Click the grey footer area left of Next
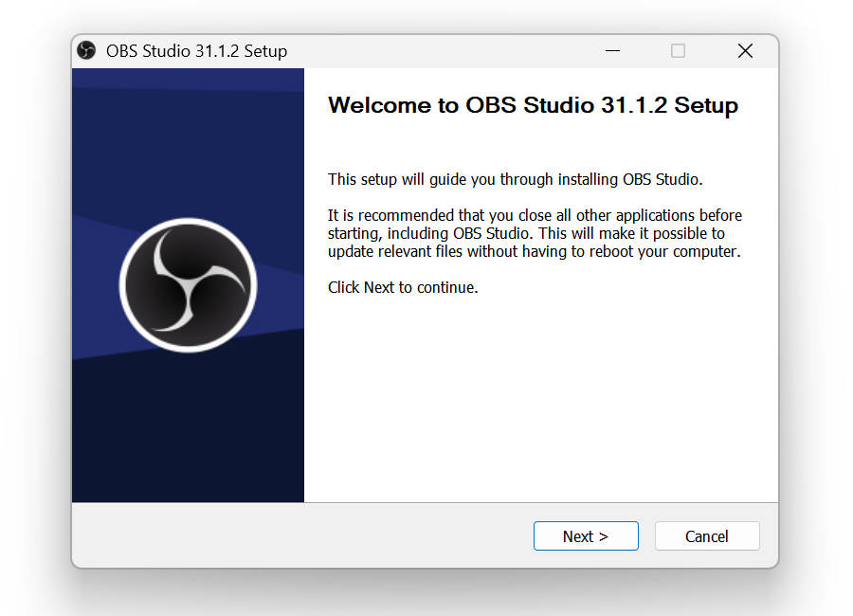Image resolution: width=853 pixels, height=616 pixels. click(x=302, y=535)
